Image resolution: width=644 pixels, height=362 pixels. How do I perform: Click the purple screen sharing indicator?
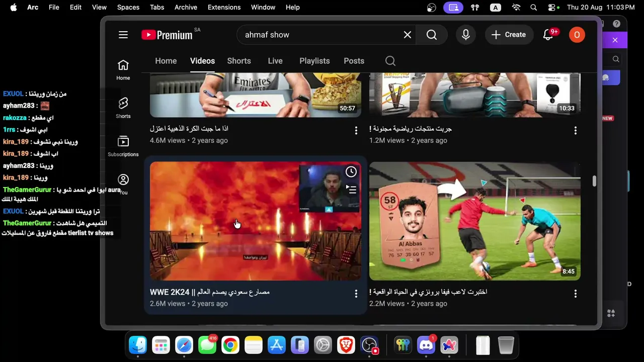tap(453, 8)
